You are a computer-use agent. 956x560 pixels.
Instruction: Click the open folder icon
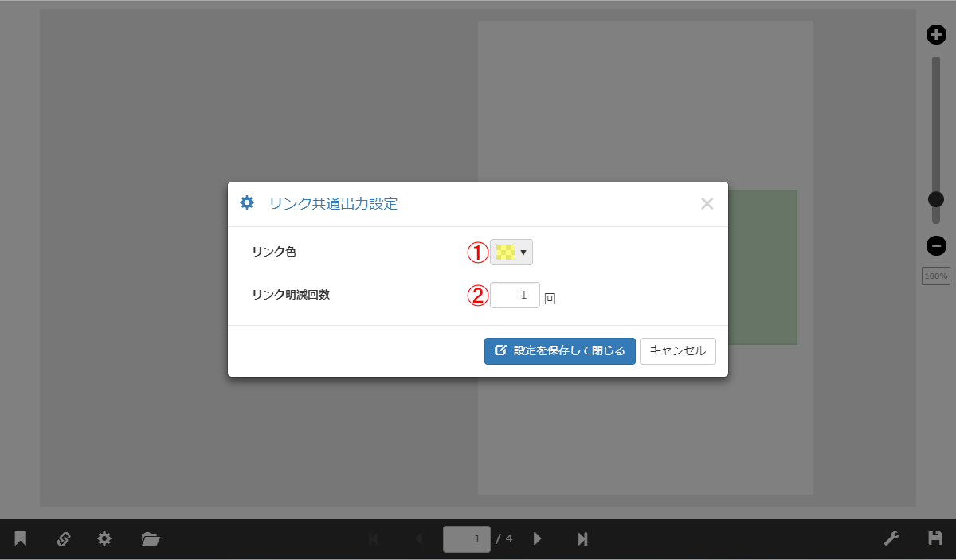(151, 539)
